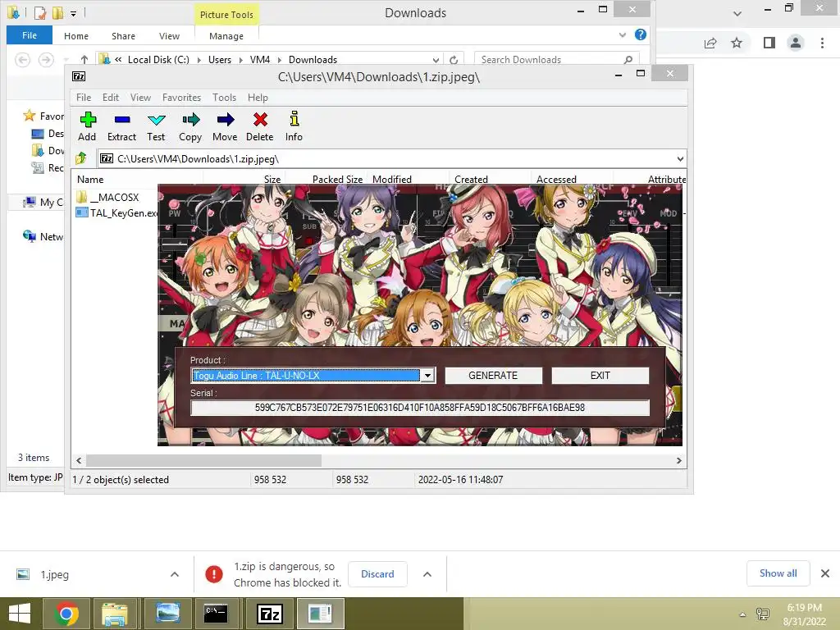Bookmark page with Chrome star icon

tap(737, 43)
